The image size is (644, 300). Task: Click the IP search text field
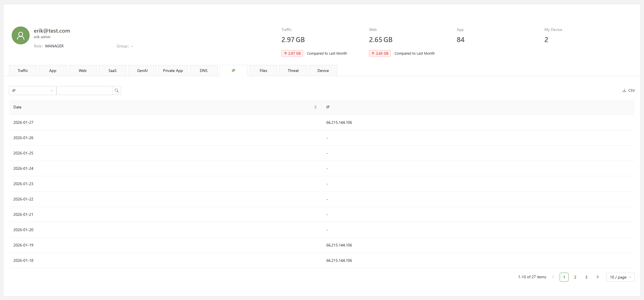84,91
